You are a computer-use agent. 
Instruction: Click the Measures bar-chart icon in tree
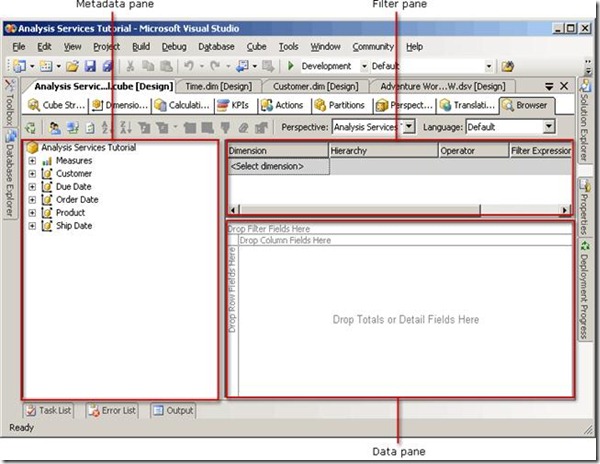point(46,160)
